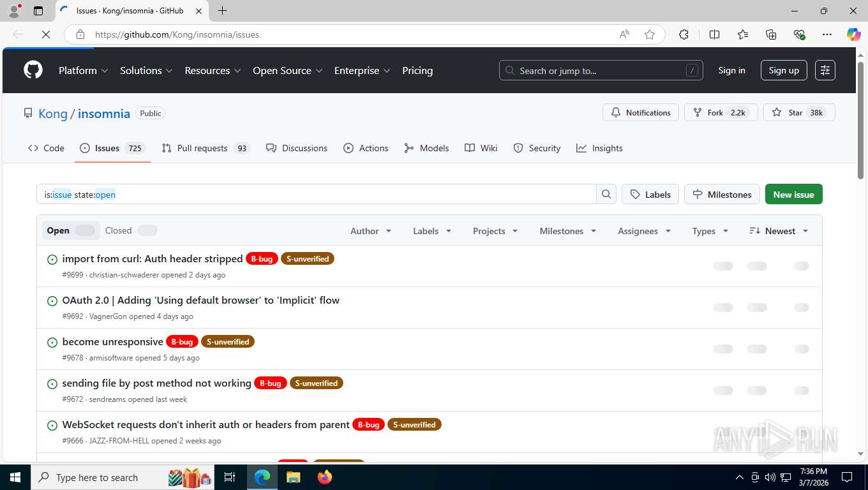Open Browser essentials heart icon
868x490 pixels.
799,34
